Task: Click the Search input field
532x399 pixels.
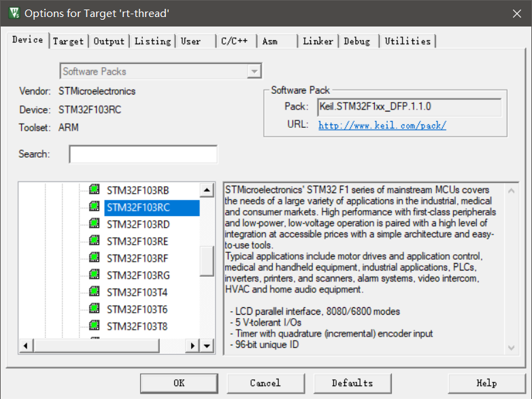Action: click(x=143, y=154)
